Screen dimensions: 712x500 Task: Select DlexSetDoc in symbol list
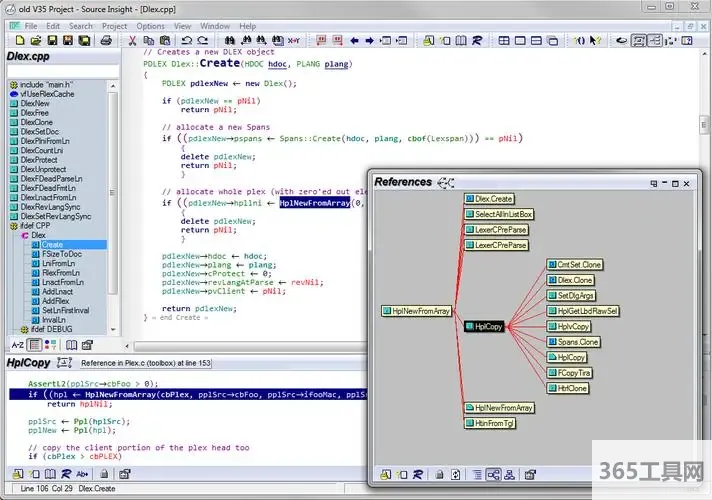pos(41,132)
